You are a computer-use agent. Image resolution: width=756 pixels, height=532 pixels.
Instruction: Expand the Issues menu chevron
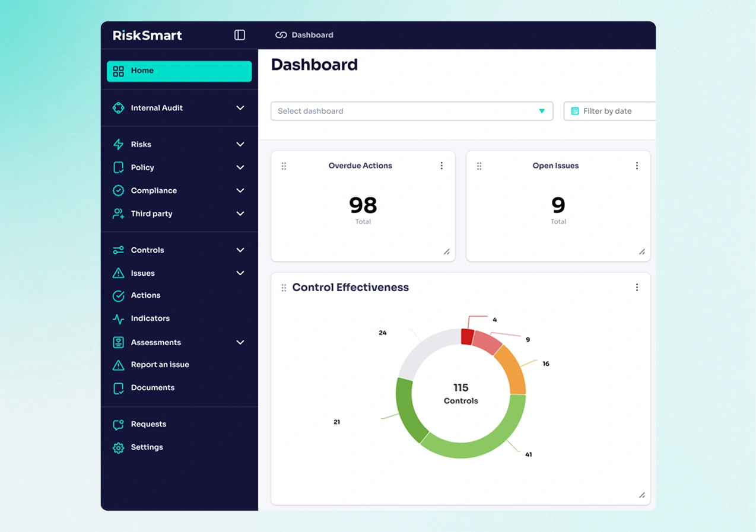240,273
